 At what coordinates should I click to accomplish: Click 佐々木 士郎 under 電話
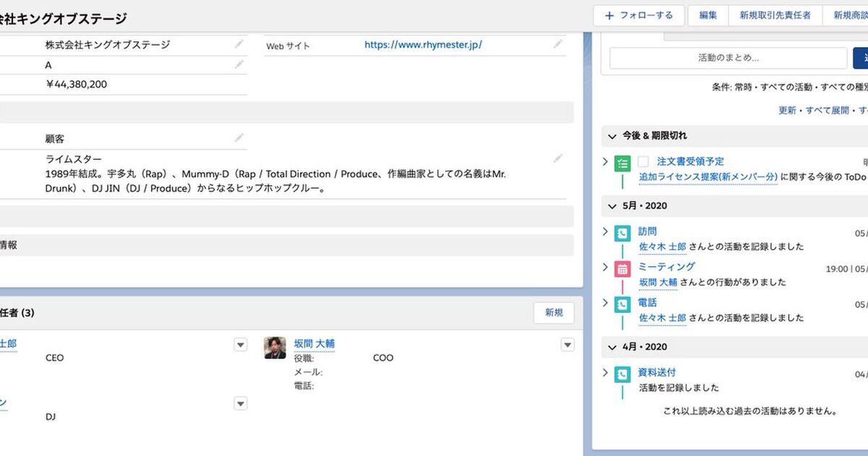click(663, 317)
